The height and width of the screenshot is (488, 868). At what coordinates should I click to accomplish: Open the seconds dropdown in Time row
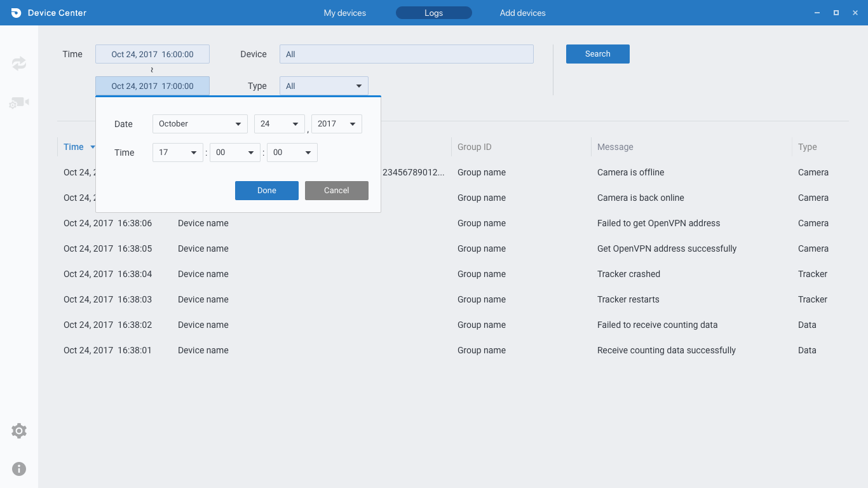(292, 152)
